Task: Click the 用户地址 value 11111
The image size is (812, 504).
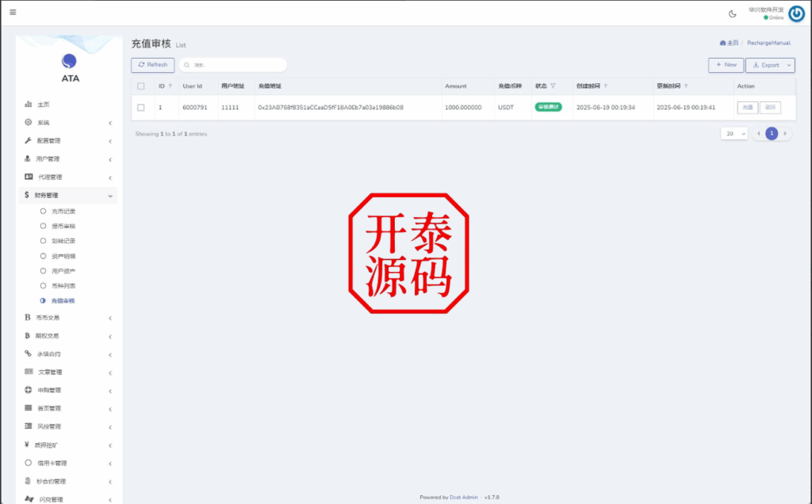Action: 230,108
